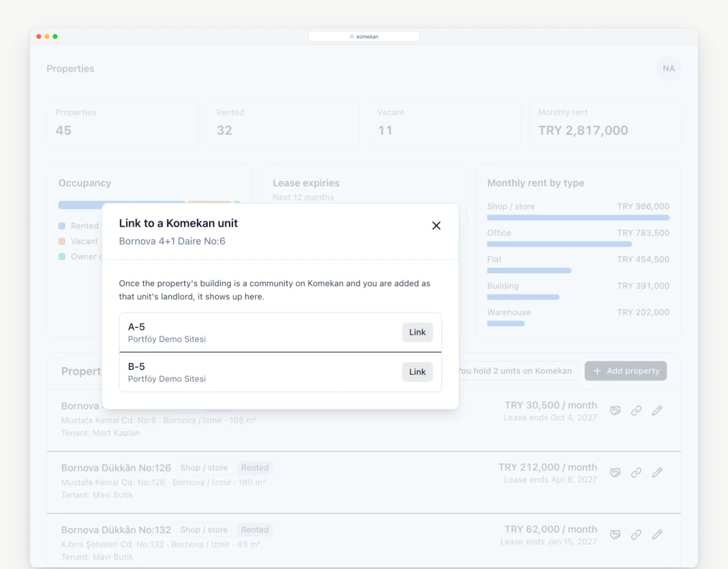Click the Shop / store rent bar
The height and width of the screenshot is (569, 728).
578,217
